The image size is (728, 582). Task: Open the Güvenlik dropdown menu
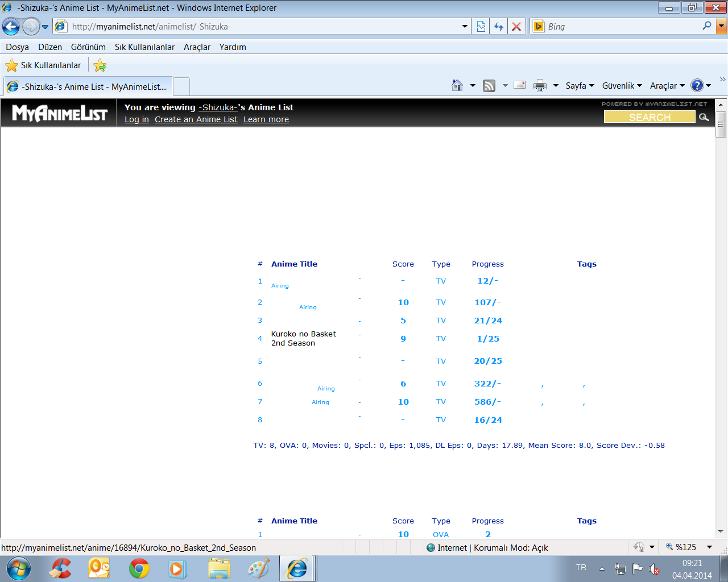[622, 86]
